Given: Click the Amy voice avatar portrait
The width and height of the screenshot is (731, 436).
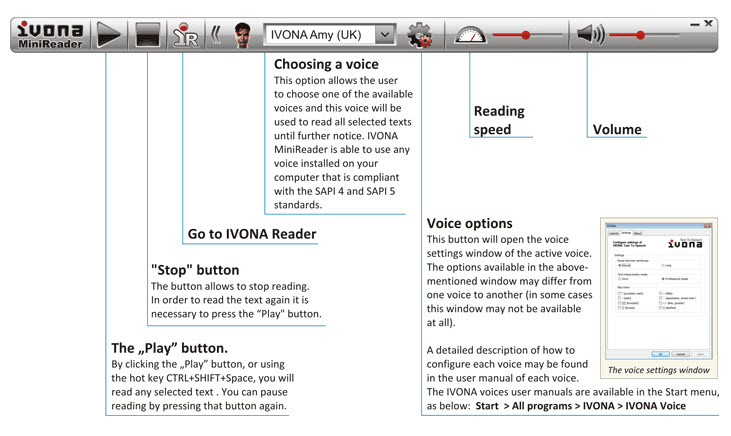Looking at the screenshot, I should pyautogui.click(x=241, y=36).
